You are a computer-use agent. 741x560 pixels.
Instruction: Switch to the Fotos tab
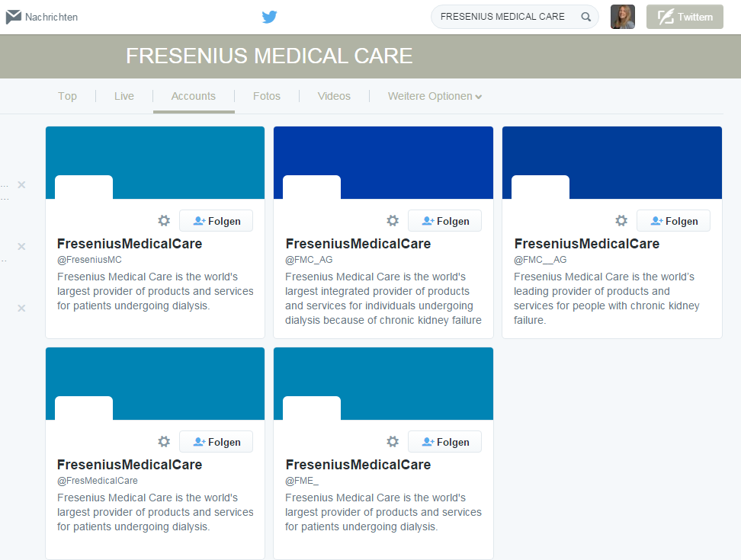point(267,96)
